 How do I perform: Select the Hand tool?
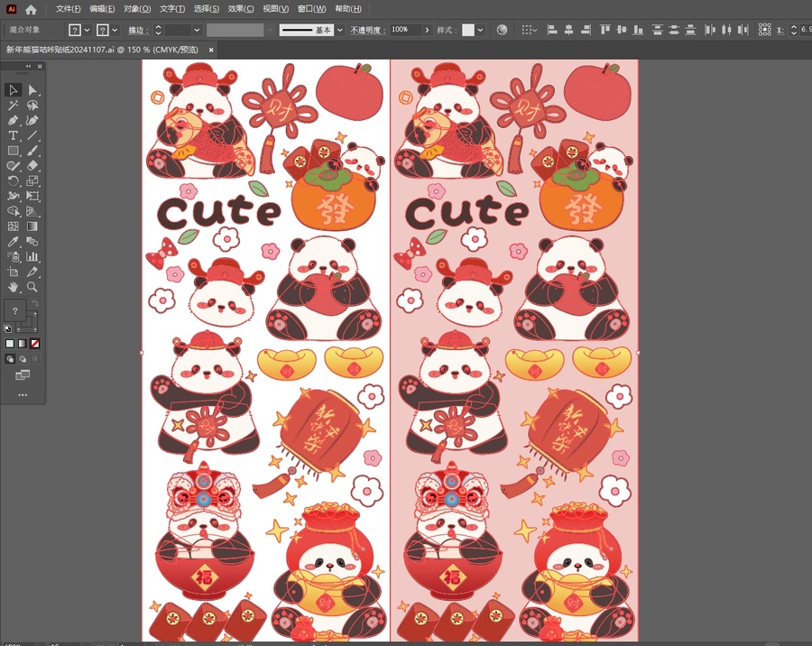[13, 287]
